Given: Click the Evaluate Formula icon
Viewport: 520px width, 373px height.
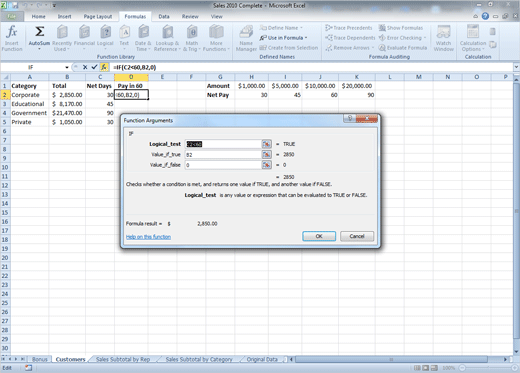Looking at the screenshot, I should pyautogui.click(x=403, y=48).
